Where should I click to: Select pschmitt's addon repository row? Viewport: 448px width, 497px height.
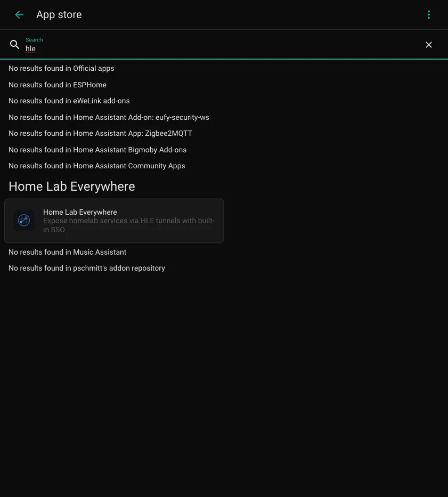tap(86, 268)
